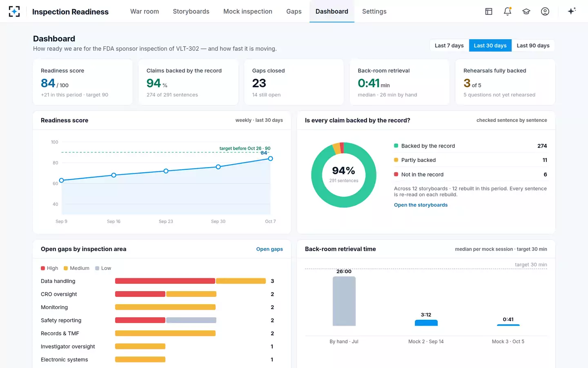The width and height of the screenshot is (588, 368).
Task: Select the Last 90 days range
Action: coord(533,45)
